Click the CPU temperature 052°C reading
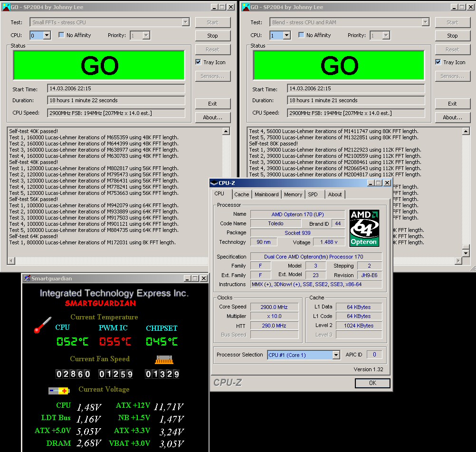The image size is (476, 452). click(x=72, y=341)
